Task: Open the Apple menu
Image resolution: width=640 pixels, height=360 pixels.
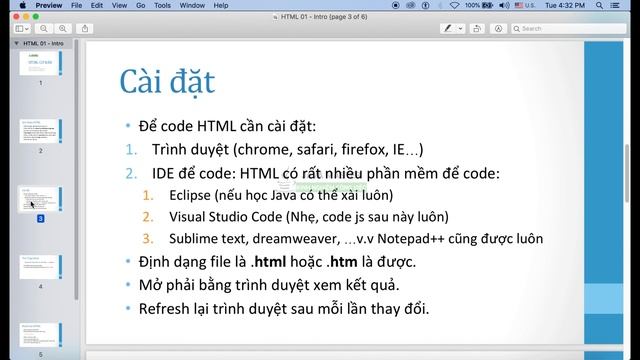Action: click(x=23, y=5)
